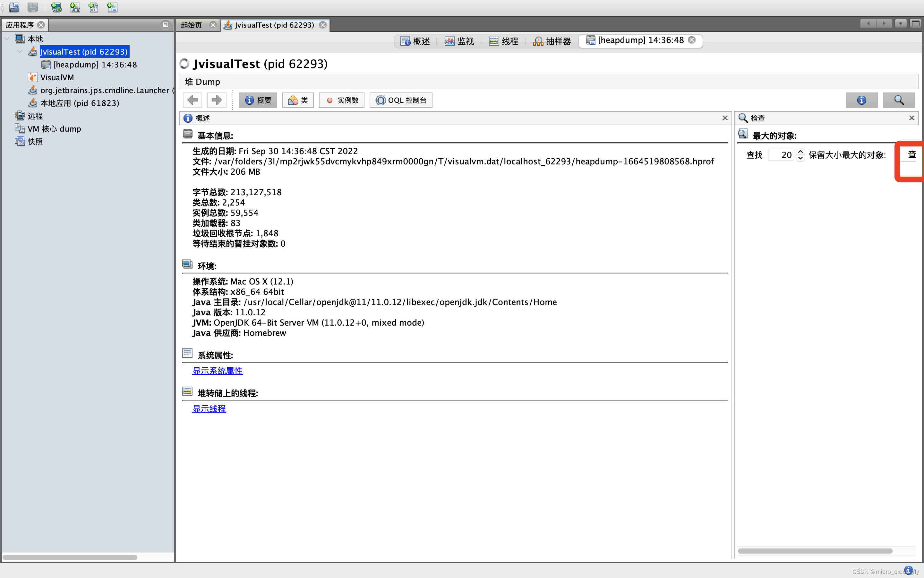Open the 线程 subtab
Viewport: 924px width, 578px height.
point(504,41)
